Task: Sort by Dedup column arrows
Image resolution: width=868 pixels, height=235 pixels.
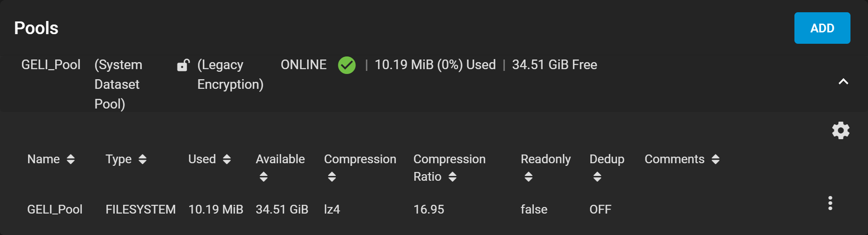Action: point(597,177)
